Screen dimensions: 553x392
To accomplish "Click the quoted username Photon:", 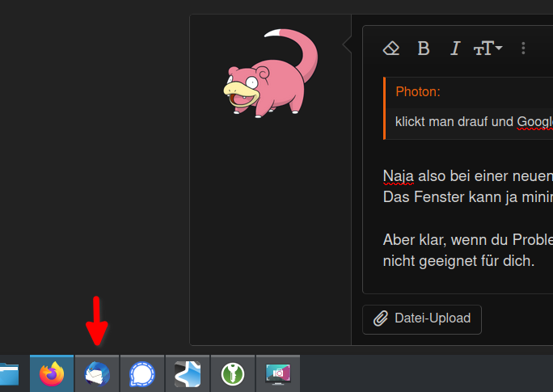I will click(x=418, y=91).
